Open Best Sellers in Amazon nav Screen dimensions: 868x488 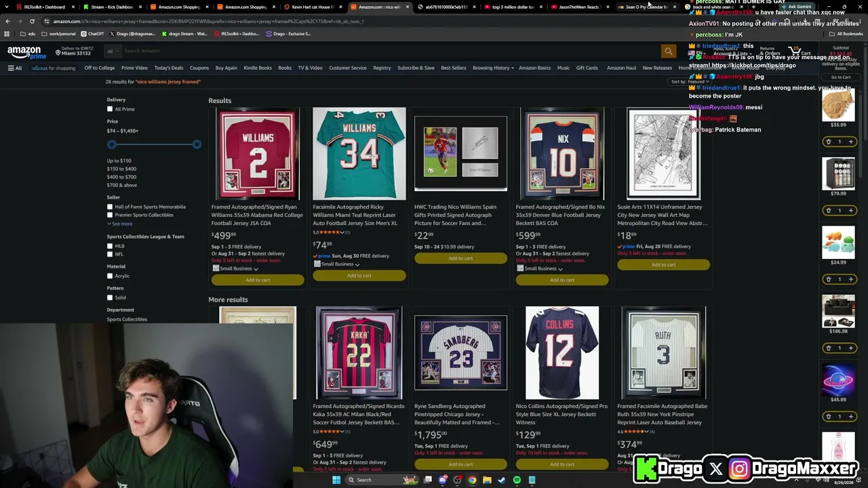point(454,68)
